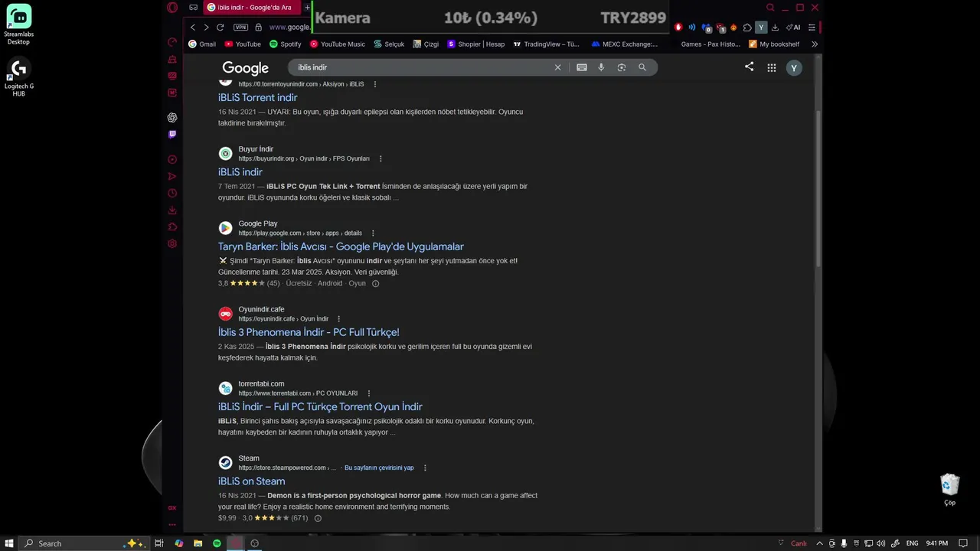
Task: Open more options for Google Play result
Action: click(373, 233)
